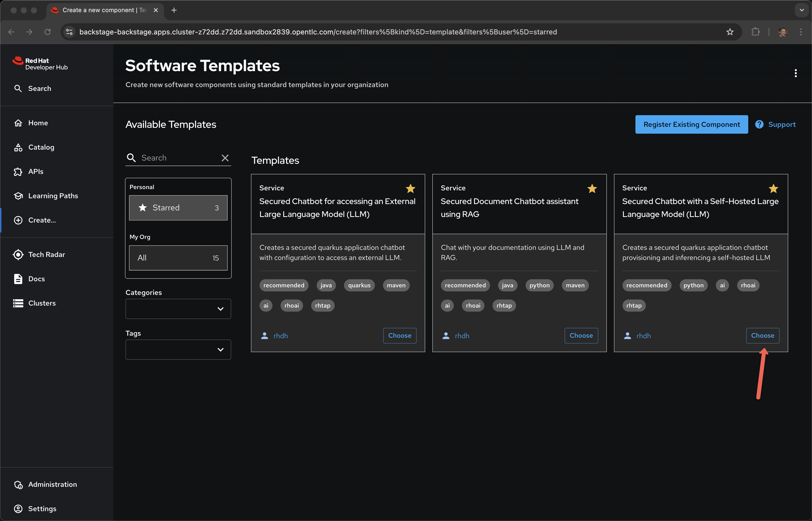The height and width of the screenshot is (521, 812).
Task: Open the page's three-dot options menu
Action: coord(796,73)
